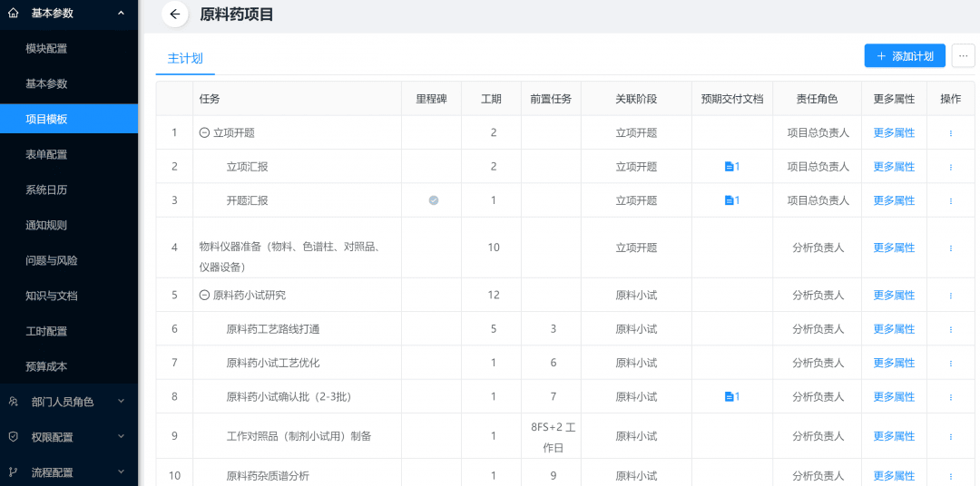This screenshot has width=980, height=486.
Task: Collapse the 立项开题 task group
Action: click(x=204, y=133)
